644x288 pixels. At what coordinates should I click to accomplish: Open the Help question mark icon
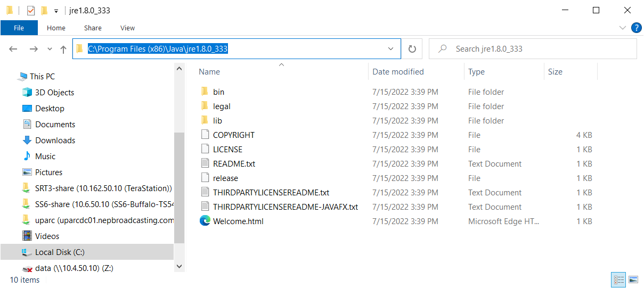[636, 28]
